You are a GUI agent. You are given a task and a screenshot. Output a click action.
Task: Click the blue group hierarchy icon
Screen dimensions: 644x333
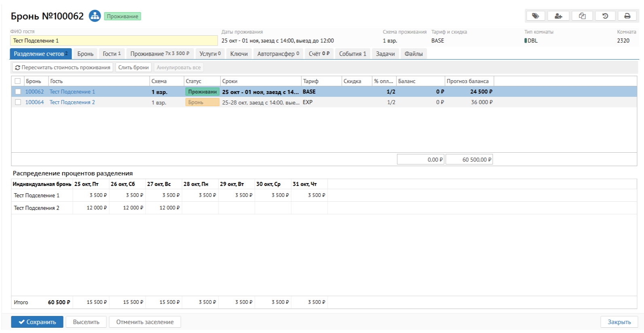click(x=95, y=16)
